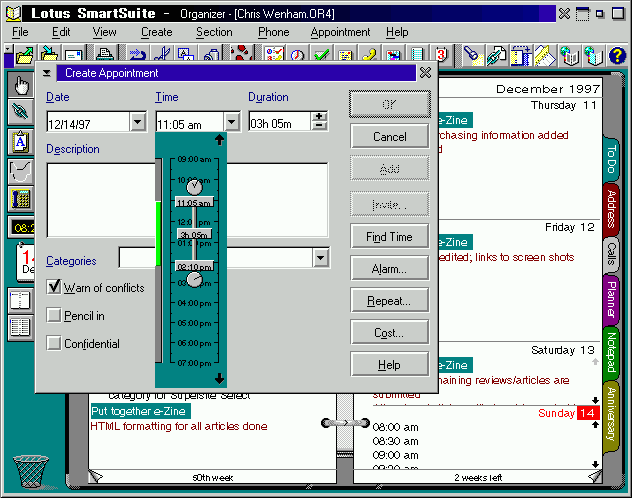Open the File menu
Image resolution: width=632 pixels, height=498 pixels.
pos(20,32)
